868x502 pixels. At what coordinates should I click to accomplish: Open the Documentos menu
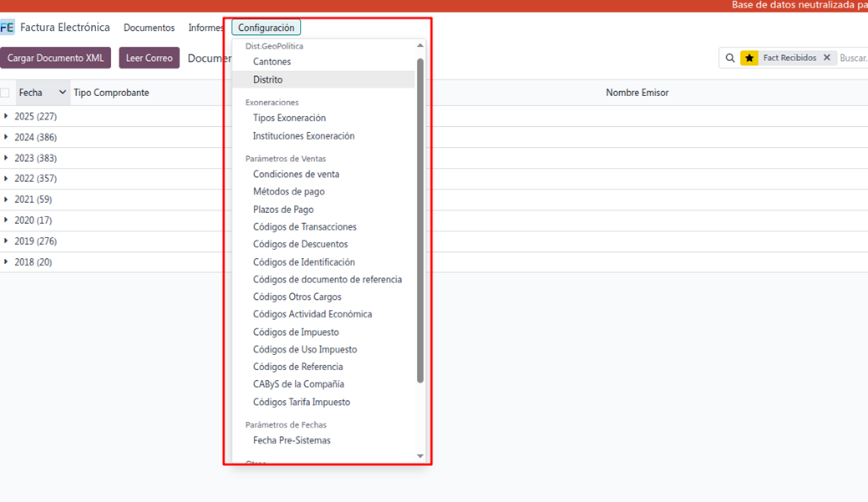(x=149, y=28)
